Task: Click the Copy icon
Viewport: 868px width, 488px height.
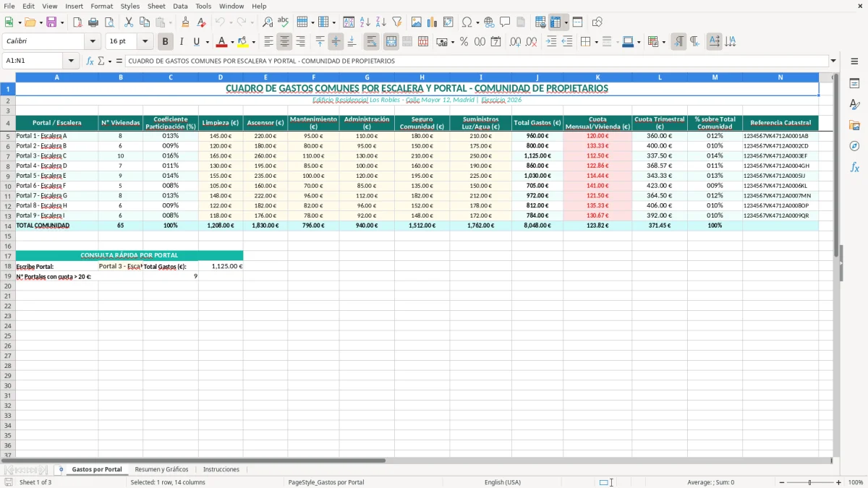Action: point(145,22)
